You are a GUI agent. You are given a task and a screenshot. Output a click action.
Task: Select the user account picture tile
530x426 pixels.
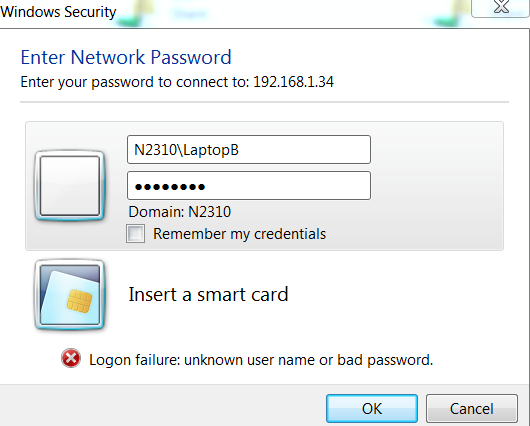pos(70,186)
